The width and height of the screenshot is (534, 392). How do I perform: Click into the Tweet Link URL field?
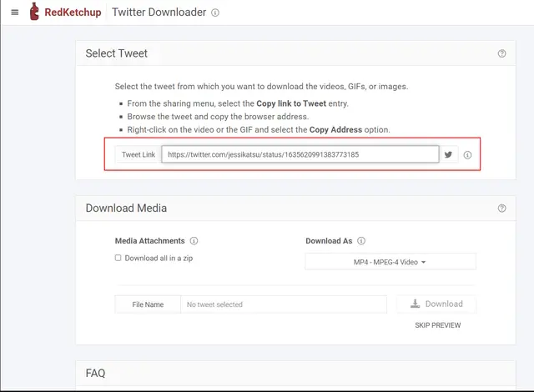300,154
